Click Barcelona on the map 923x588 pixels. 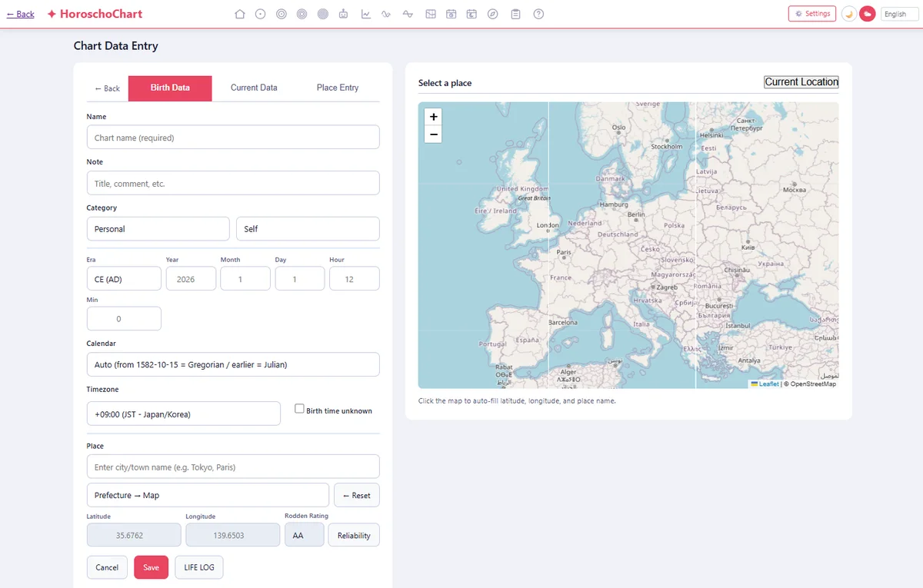click(x=562, y=323)
